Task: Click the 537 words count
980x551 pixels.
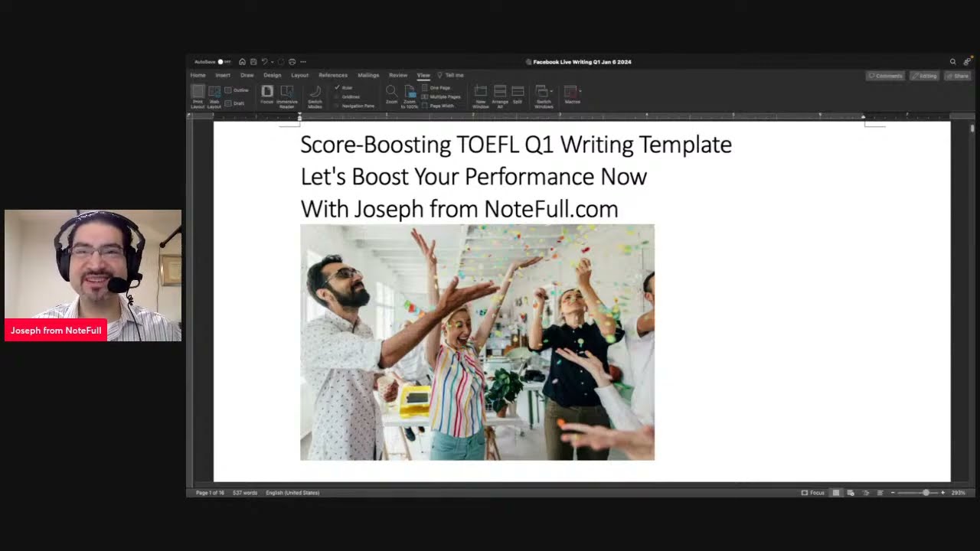Action: coord(245,493)
